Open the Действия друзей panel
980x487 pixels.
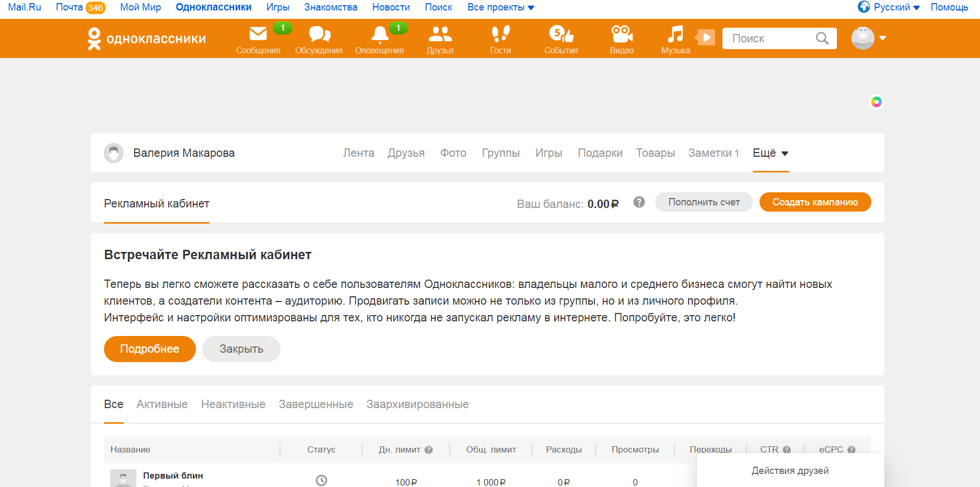pyautogui.click(x=790, y=471)
